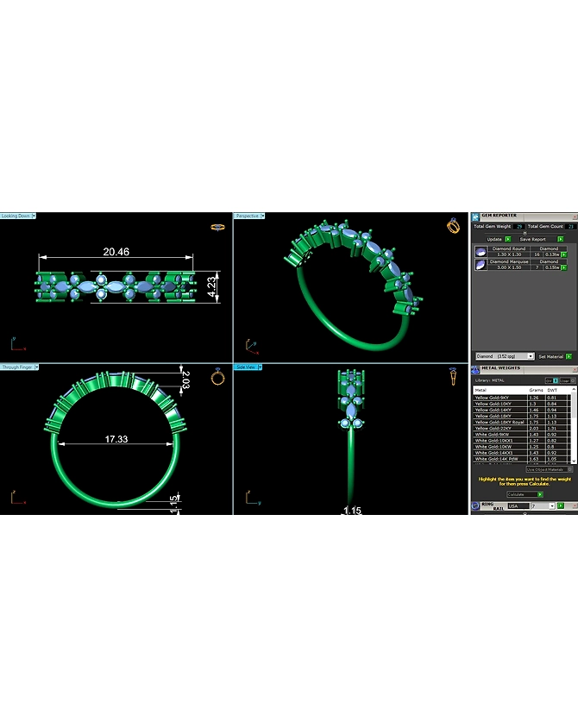
Task: Open the ring size 7 dropdown
Action: pyautogui.click(x=551, y=506)
